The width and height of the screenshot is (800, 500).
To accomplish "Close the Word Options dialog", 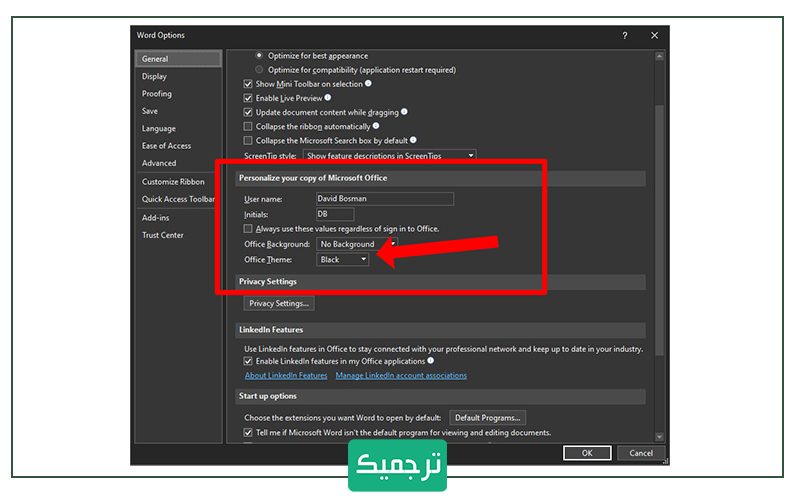I will click(x=655, y=35).
